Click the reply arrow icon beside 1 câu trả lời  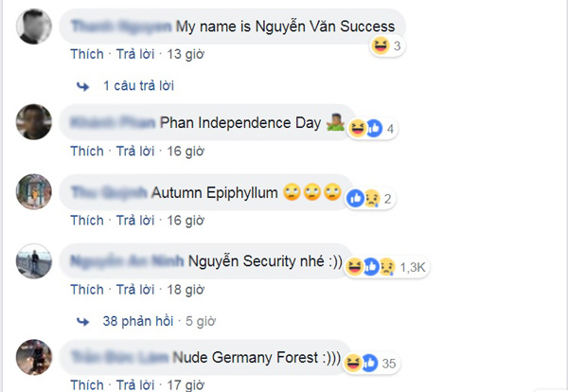83,86
